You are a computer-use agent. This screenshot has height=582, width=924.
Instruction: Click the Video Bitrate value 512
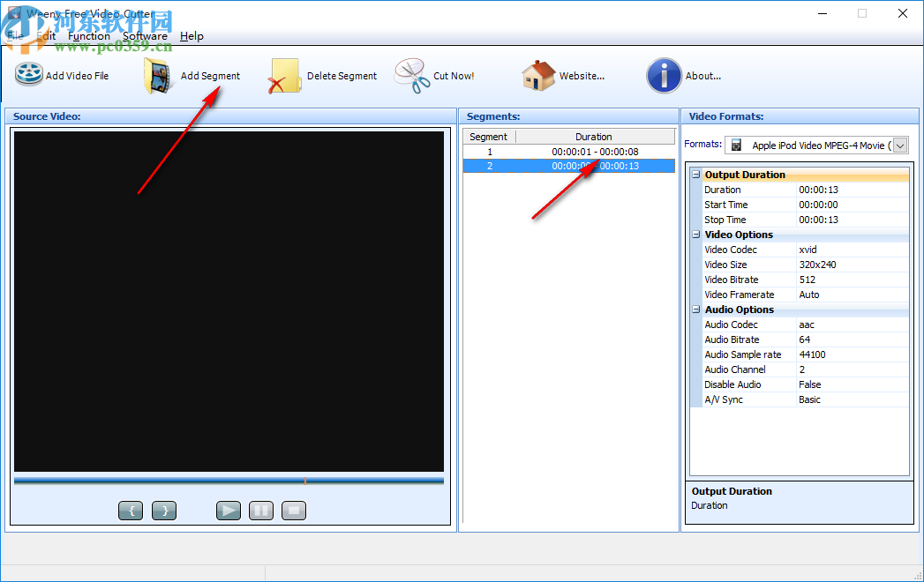point(808,280)
